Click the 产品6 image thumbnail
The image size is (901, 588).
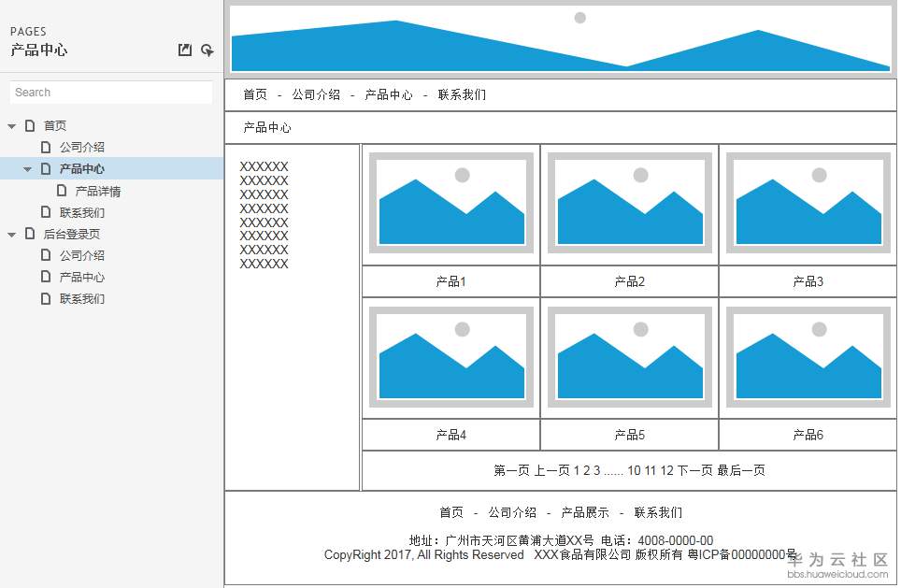tap(808, 357)
